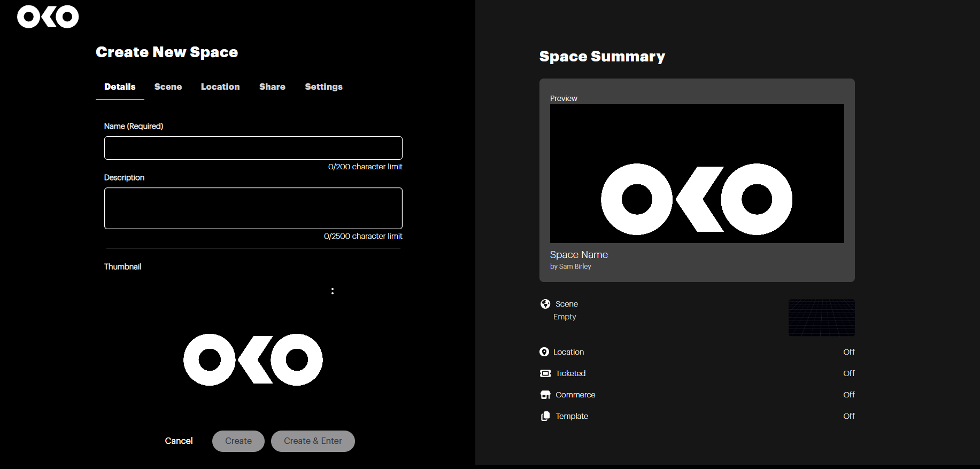Click the 'Scene' label in Space Summary

[x=567, y=304]
